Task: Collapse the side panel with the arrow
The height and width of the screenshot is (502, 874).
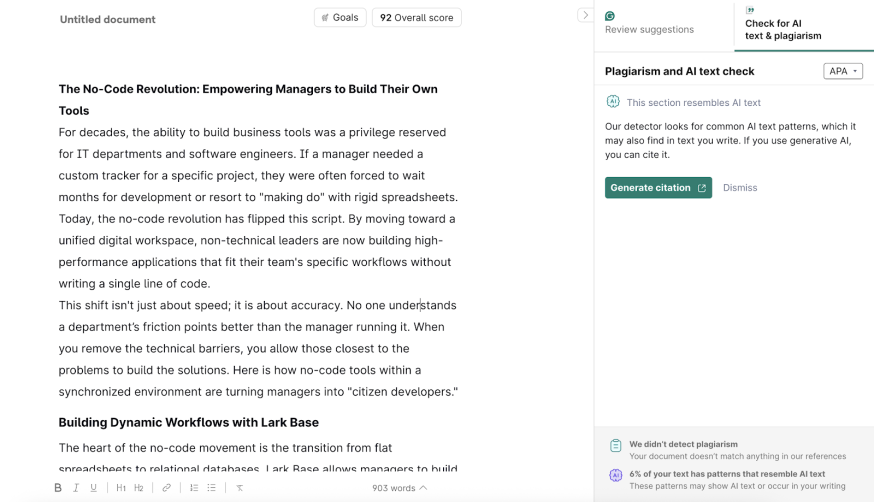Action: 586,15
